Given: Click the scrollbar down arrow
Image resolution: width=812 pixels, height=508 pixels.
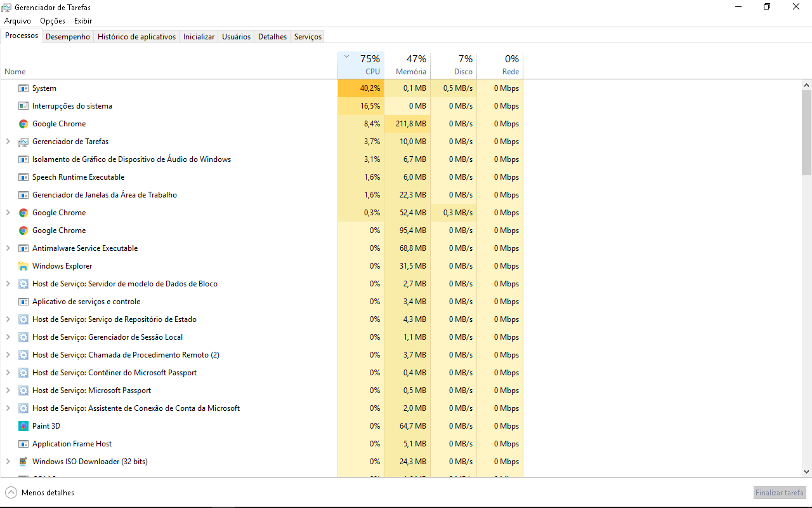Looking at the screenshot, I should click(x=807, y=472).
